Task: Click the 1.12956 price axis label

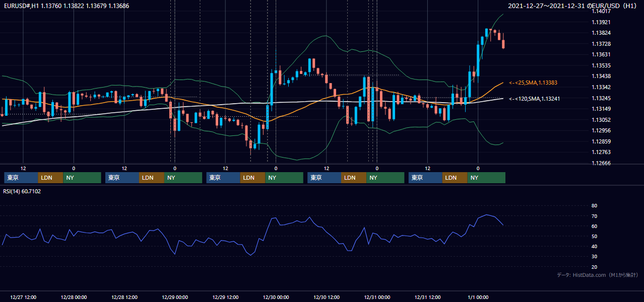Action: click(x=601, y=130)
